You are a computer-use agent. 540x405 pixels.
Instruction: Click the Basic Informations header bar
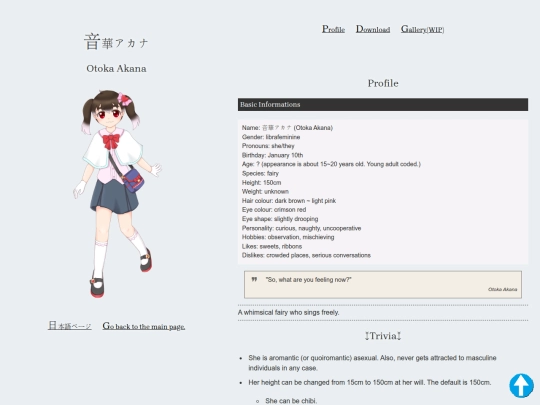(x=383, y=104)
